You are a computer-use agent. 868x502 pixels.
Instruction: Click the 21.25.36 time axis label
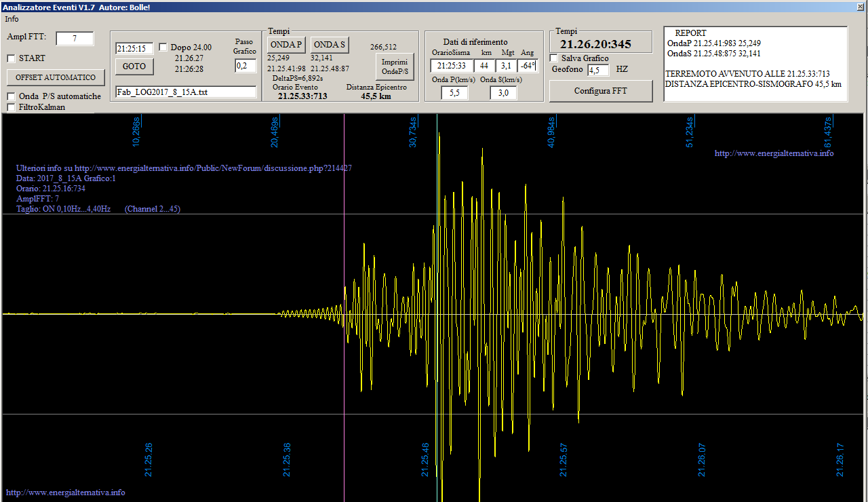(287, 460)
